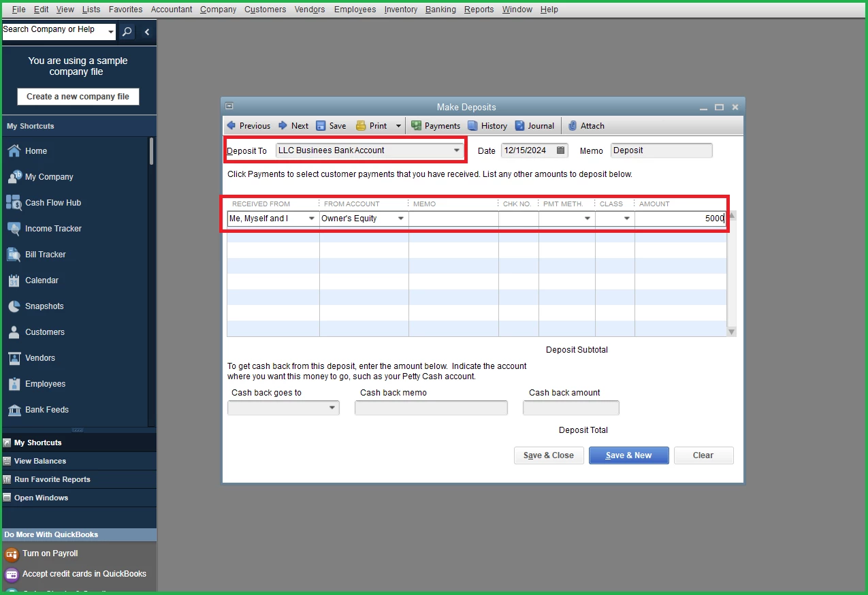Expand the Deposit To account dropdown
Image resolution: width=868 pixels, height=595 pixels.
click(457, 150)
